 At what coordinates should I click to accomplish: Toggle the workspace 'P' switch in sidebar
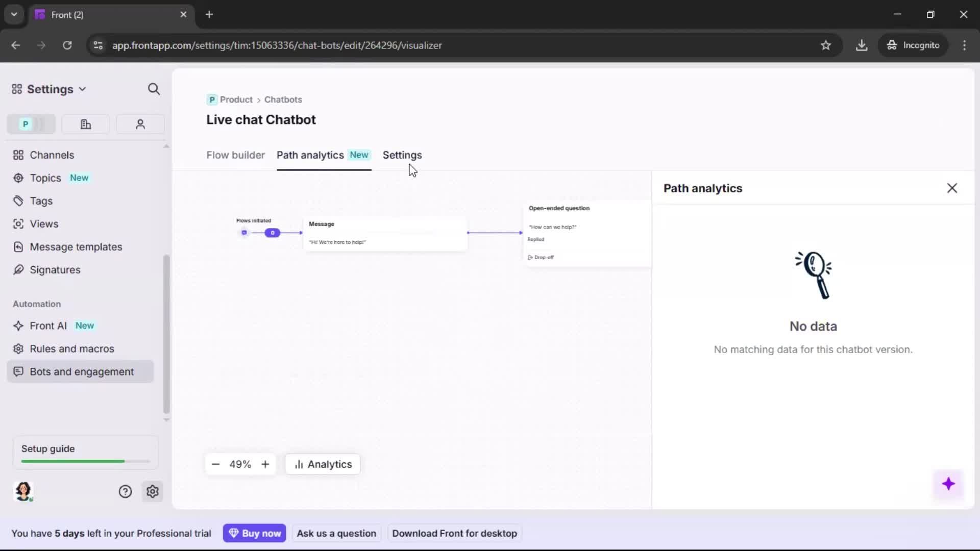tap(31, 124)
